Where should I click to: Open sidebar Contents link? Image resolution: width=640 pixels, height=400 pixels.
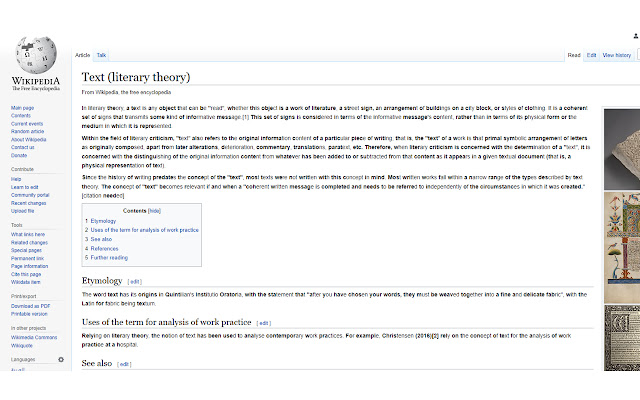(21, 116)
